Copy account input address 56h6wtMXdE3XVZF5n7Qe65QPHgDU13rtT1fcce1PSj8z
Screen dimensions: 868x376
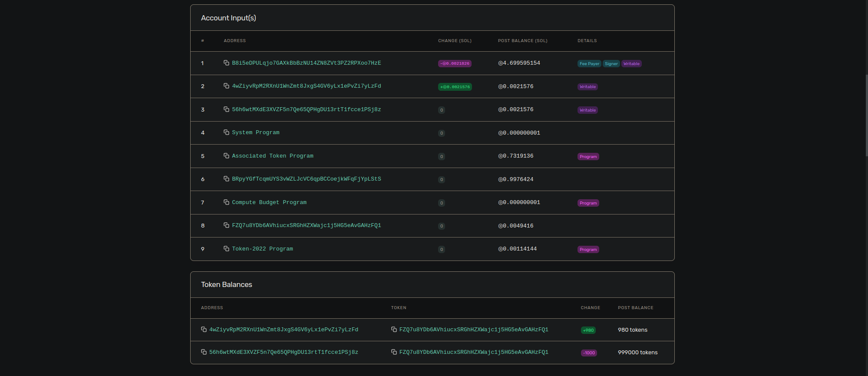[226, 109]
